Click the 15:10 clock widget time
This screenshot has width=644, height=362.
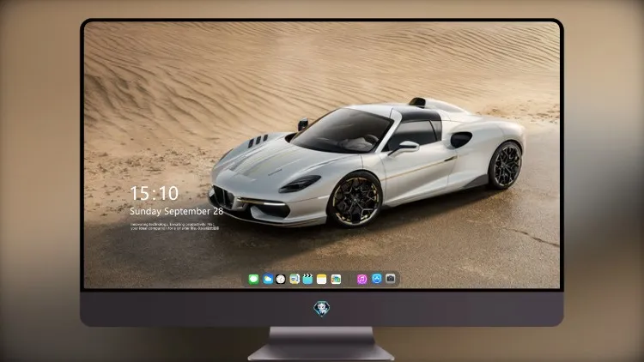point(154,193)
